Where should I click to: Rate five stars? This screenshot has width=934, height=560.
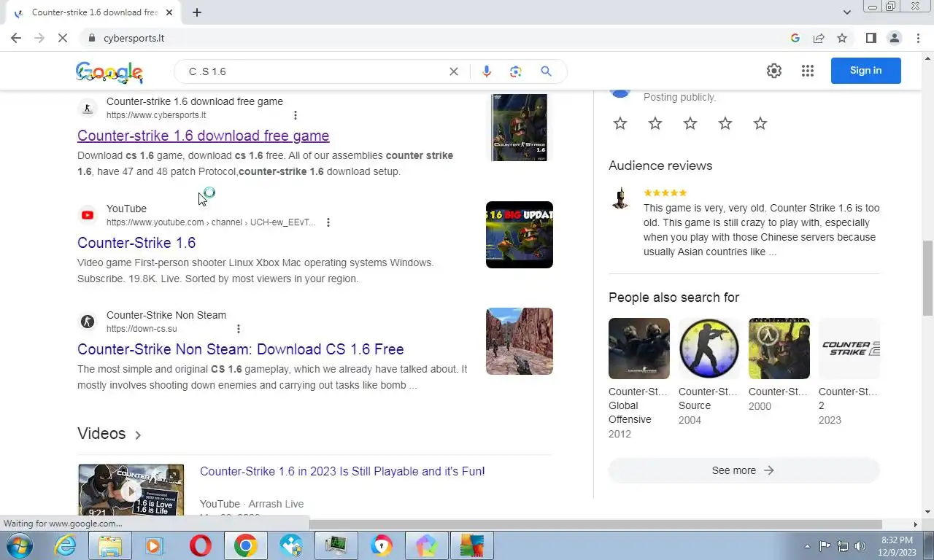click(x=760, y=123)
